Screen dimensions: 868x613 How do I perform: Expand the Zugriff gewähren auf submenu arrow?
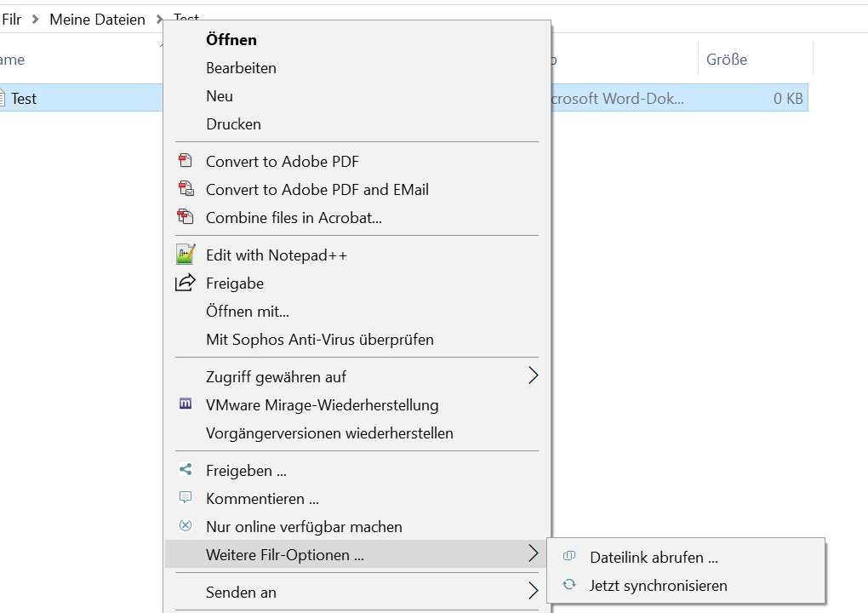pos(533,375)
